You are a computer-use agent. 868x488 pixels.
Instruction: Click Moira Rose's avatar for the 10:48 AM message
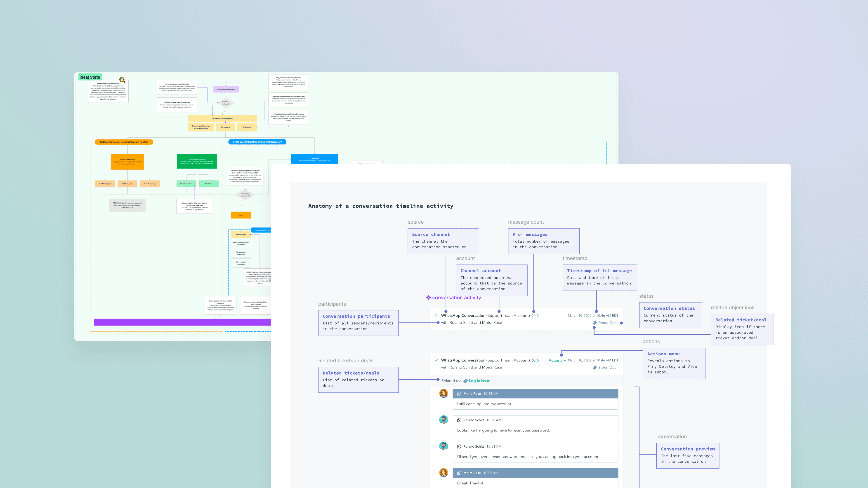tap(443, 393)
